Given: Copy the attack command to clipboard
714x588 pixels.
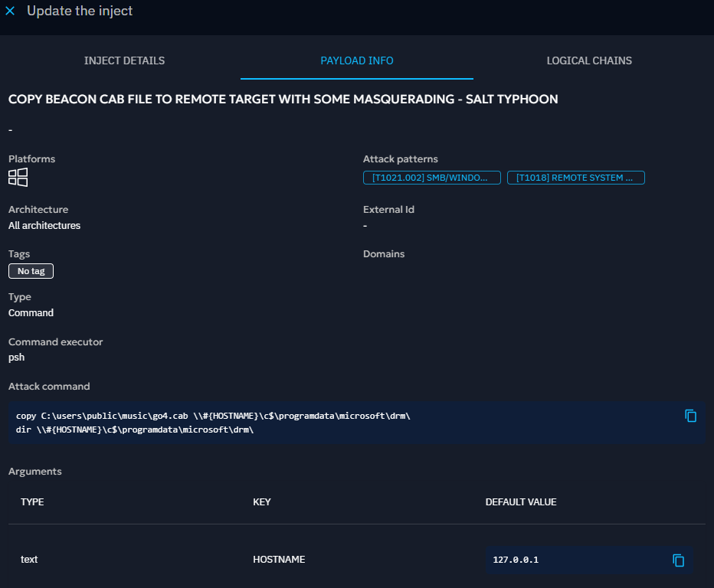Looking at the screenshot, I should coord(690,416).
